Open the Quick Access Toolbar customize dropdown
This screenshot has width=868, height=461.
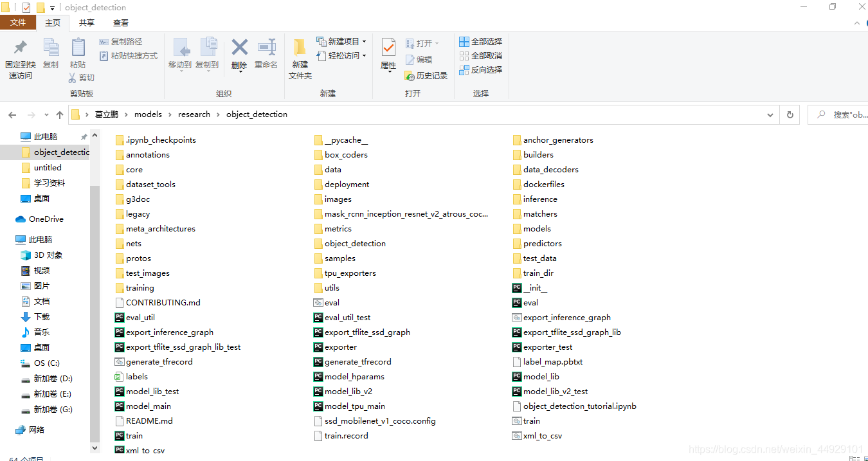52,8
